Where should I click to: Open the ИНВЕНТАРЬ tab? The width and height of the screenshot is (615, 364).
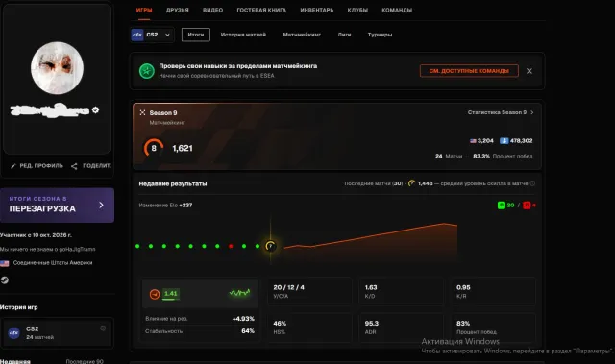[317, 11]
